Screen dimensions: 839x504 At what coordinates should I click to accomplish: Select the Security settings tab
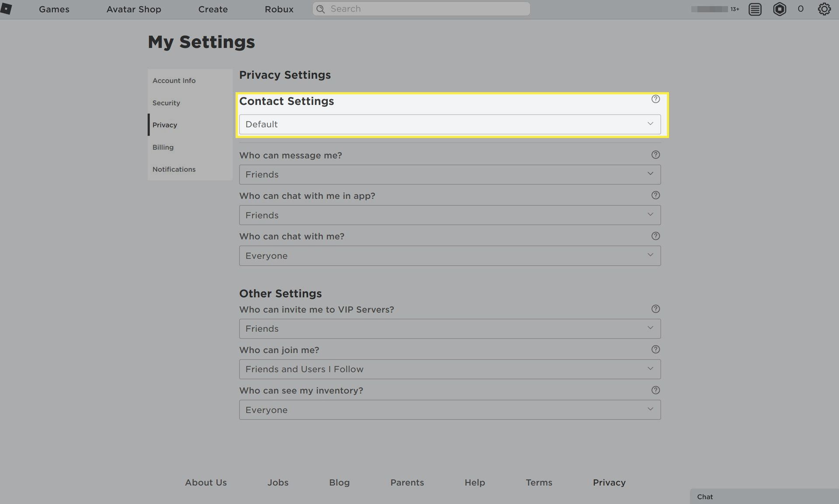point(190,103)
